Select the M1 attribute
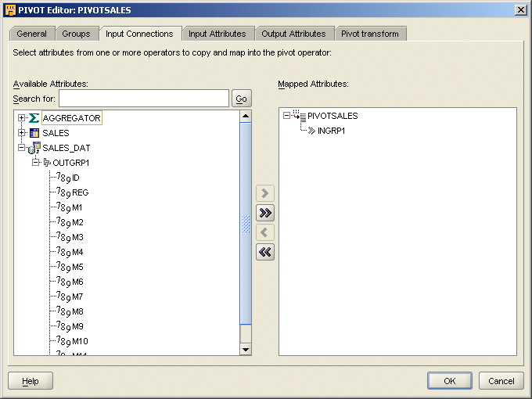Viewport: 532px width, 399px height. pos(77,207)
